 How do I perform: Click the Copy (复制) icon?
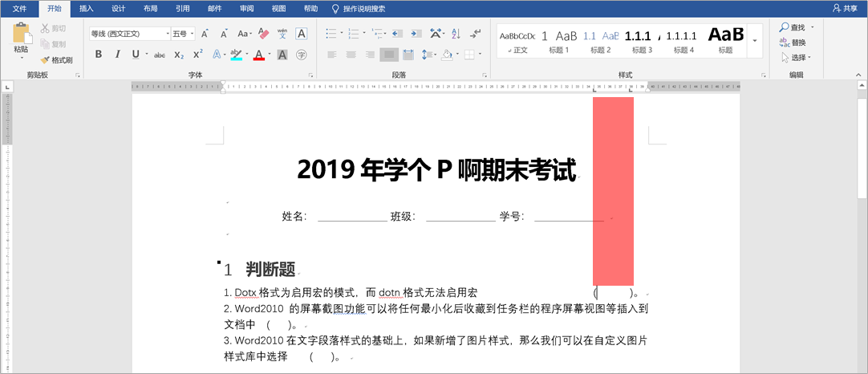45,44
